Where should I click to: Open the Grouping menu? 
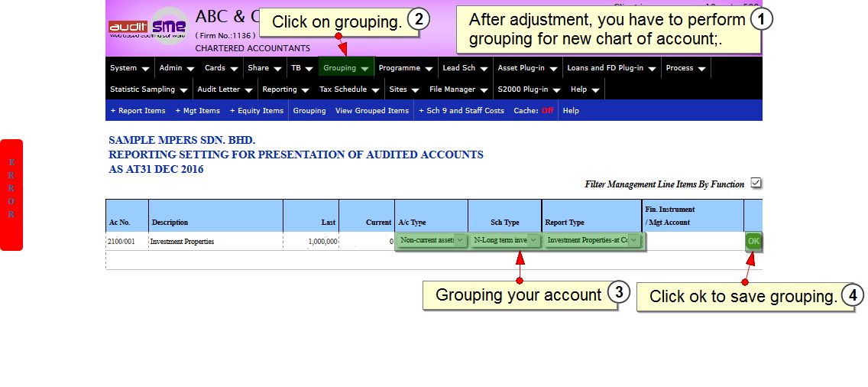tap(345, 68)
